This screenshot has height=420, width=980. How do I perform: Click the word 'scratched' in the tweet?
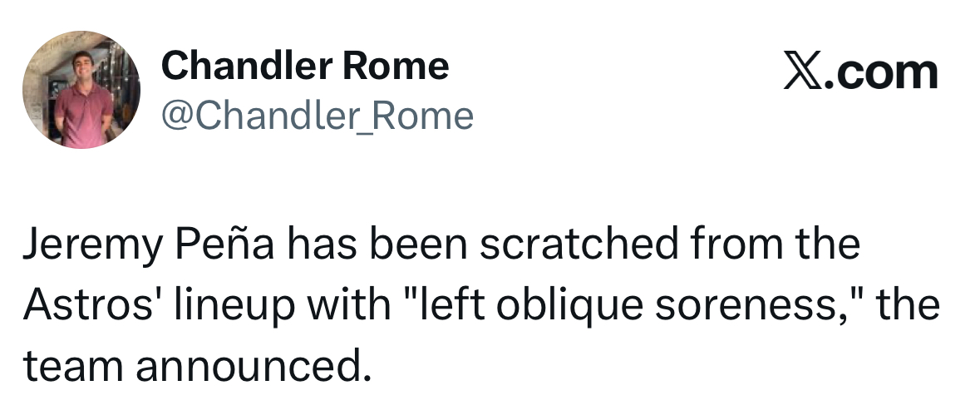coord(579,244)
